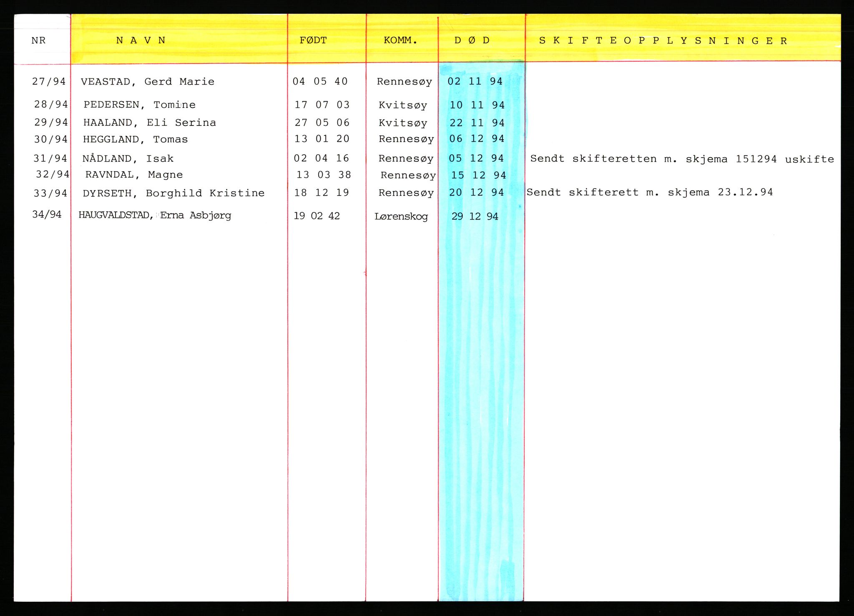
Task: Click death date 20 12 94
Action: [x=477, y=193]
